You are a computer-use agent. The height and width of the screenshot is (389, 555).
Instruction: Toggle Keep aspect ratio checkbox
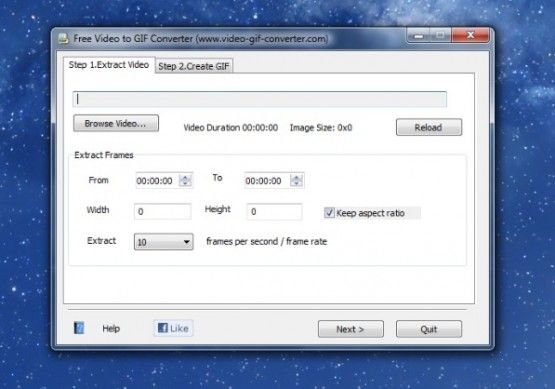[x=329, y=213]
